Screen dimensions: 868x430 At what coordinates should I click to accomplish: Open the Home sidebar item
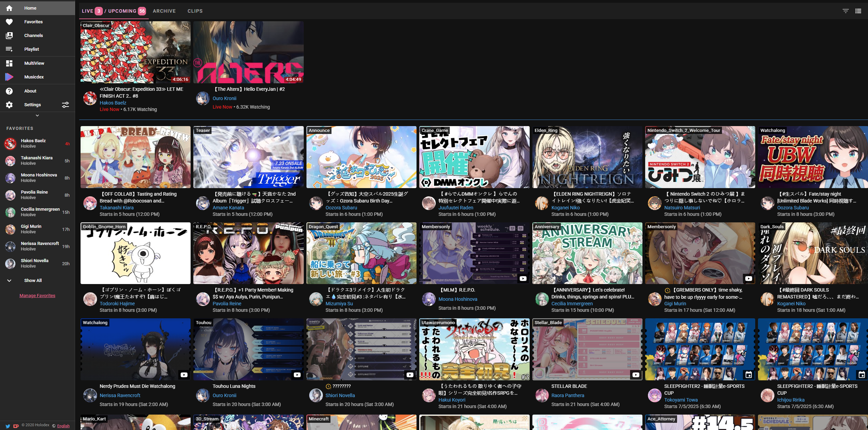tap(37, 8)
